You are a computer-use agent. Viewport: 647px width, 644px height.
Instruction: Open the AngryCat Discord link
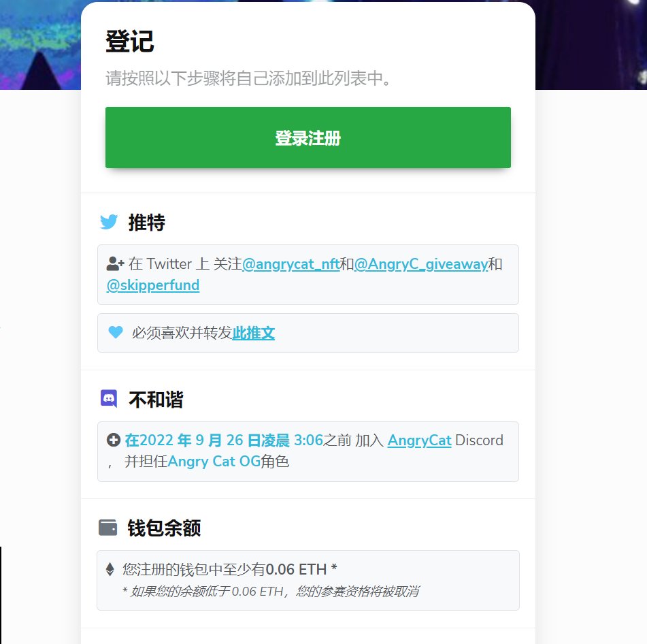coord(419,440)
